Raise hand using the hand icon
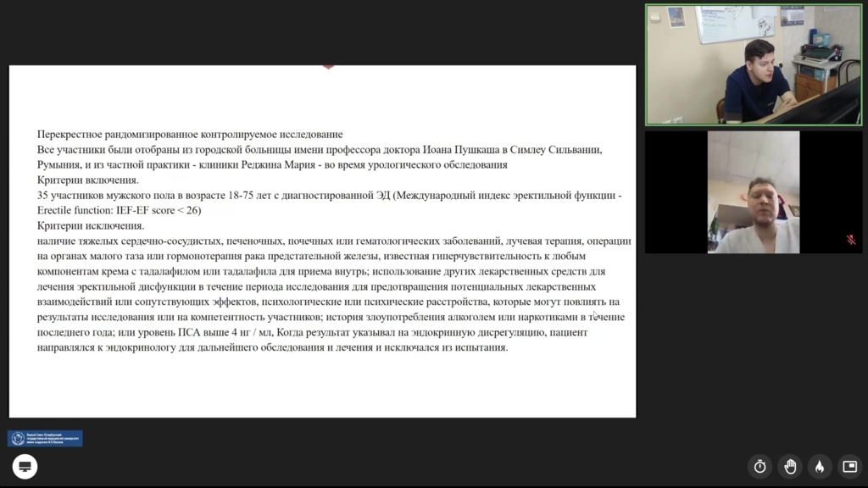Image resolution: width=868 pixels, height=488 pixels. tap(790, 466)
